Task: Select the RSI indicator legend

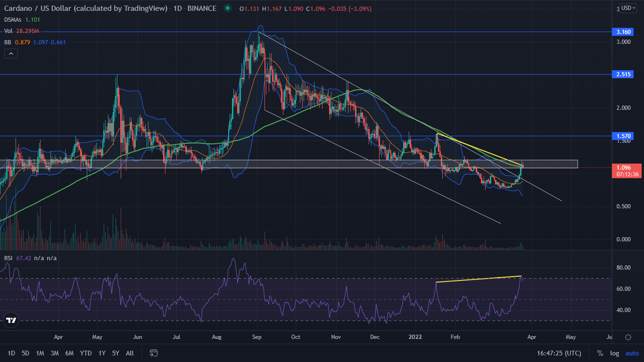Action: (8, 258)
